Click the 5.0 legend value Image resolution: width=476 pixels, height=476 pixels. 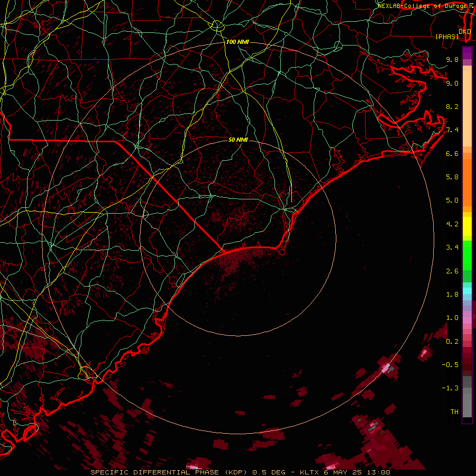pos(452,200)
